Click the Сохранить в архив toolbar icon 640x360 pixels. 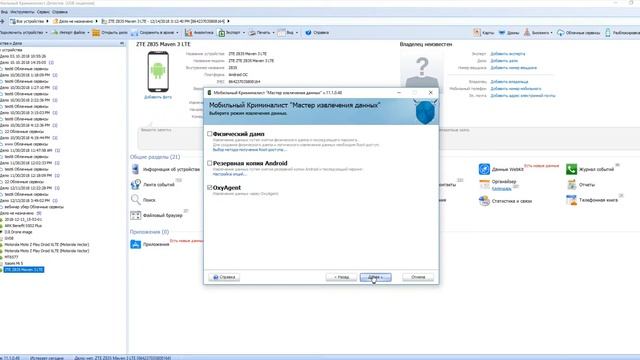[x=134, y=33]
